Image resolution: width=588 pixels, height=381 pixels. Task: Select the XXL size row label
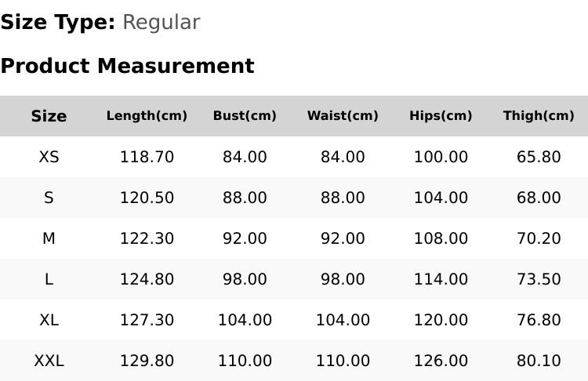pos(49,361)
